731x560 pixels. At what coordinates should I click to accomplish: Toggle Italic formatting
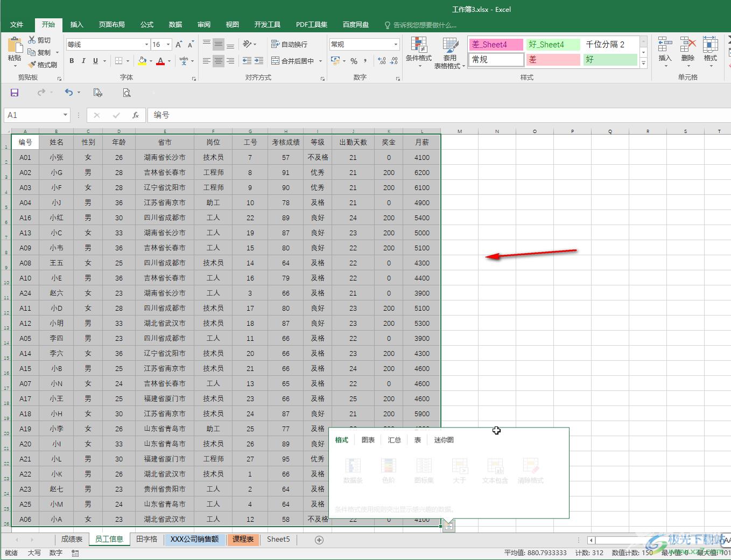(83, 61)
